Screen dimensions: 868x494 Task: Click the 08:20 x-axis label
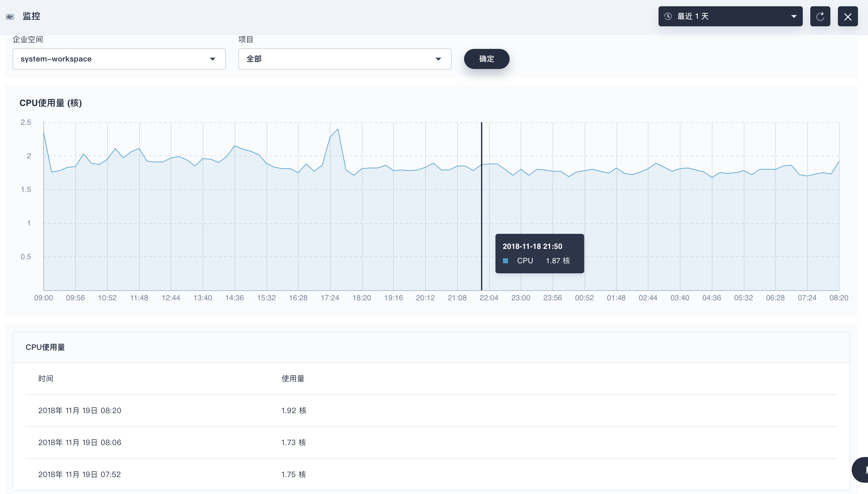pyautogui.click(x=839, y=298)
